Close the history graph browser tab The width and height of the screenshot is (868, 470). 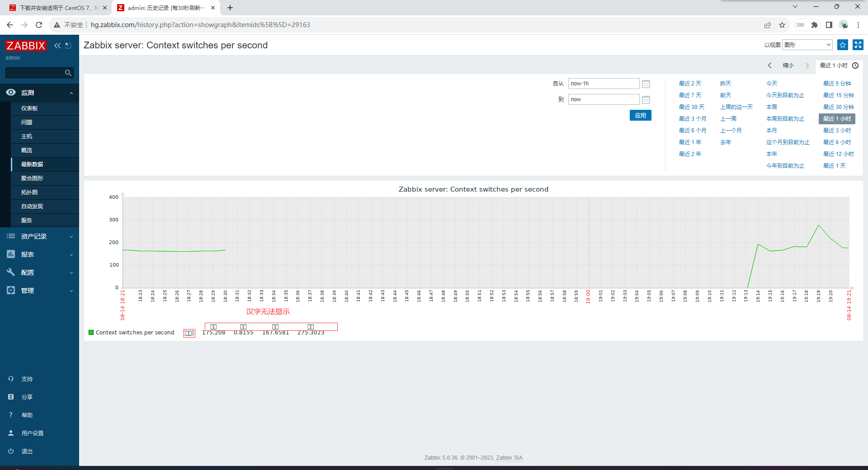[213, 8]
